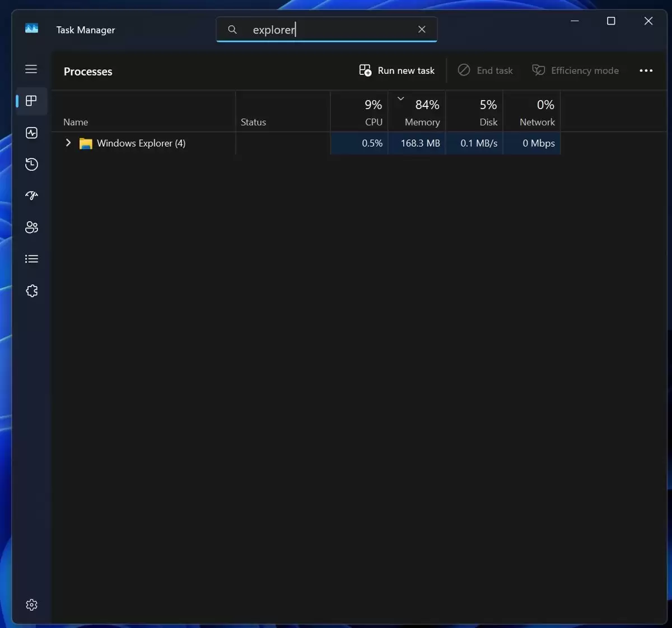Open the Performance panel icon
The width and height of the screenshot is (672, 628).
(31, 133)
